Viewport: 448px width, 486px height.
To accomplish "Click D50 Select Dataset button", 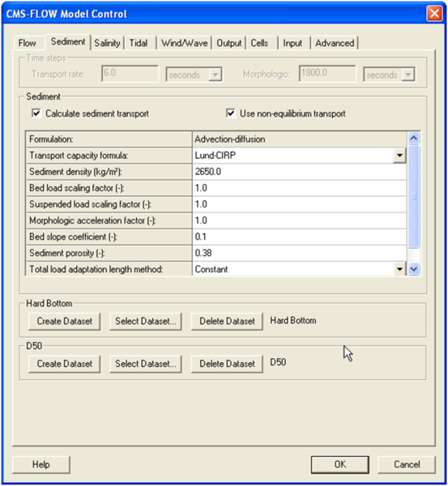I will (x=145, y=364).
